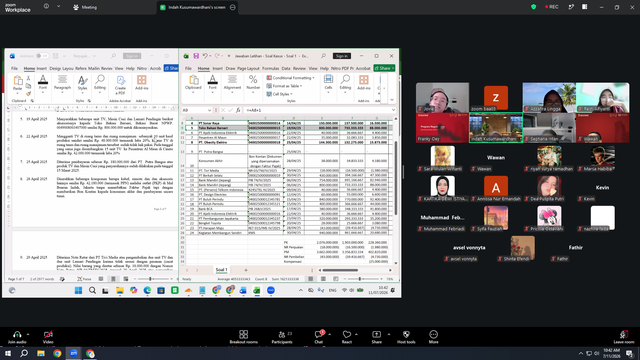
Task: Open the Page Layout tab in Excel
Action: [248, 68]
